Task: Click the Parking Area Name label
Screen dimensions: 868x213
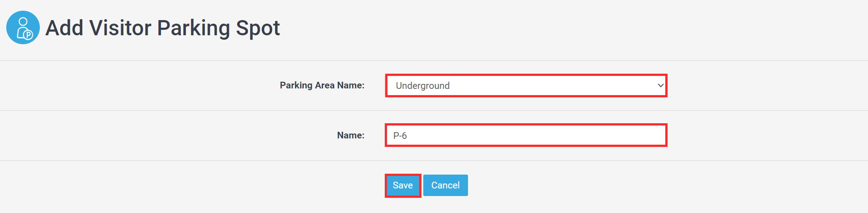Action: tap(322, 85)
